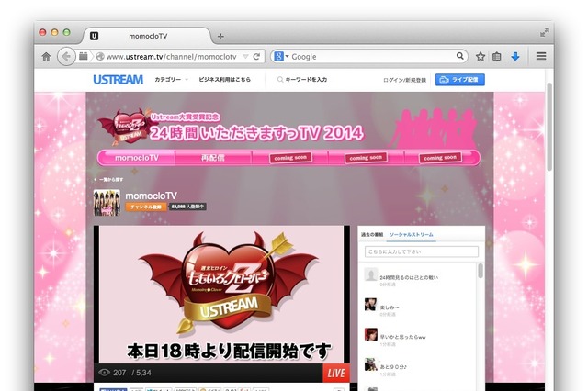Viewport: 588px width, 391px height.
Task: Click the ライブ配信 blue button
Action: click(460, 80)
